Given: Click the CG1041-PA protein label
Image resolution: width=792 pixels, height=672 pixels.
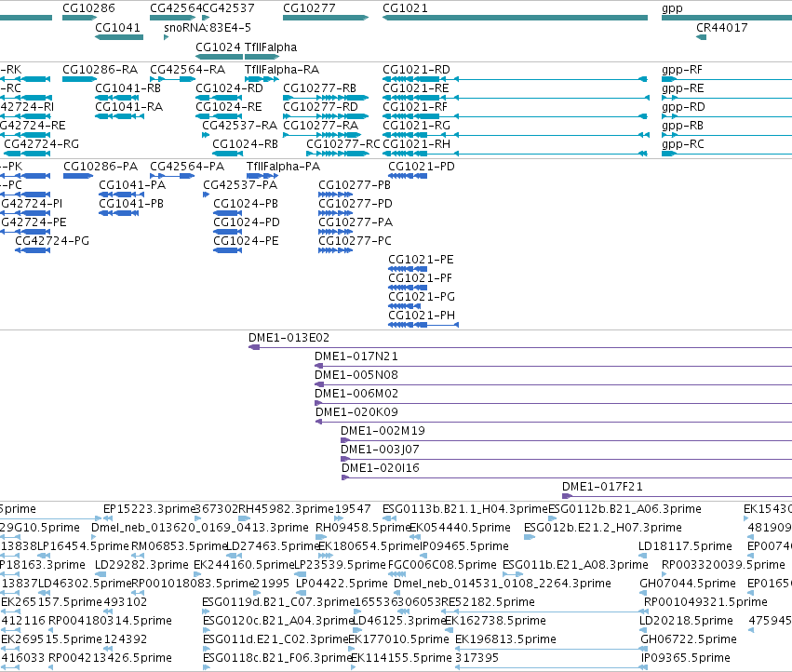Looking at the screenshot, I should pyautogui.click(x=132, y=185).
